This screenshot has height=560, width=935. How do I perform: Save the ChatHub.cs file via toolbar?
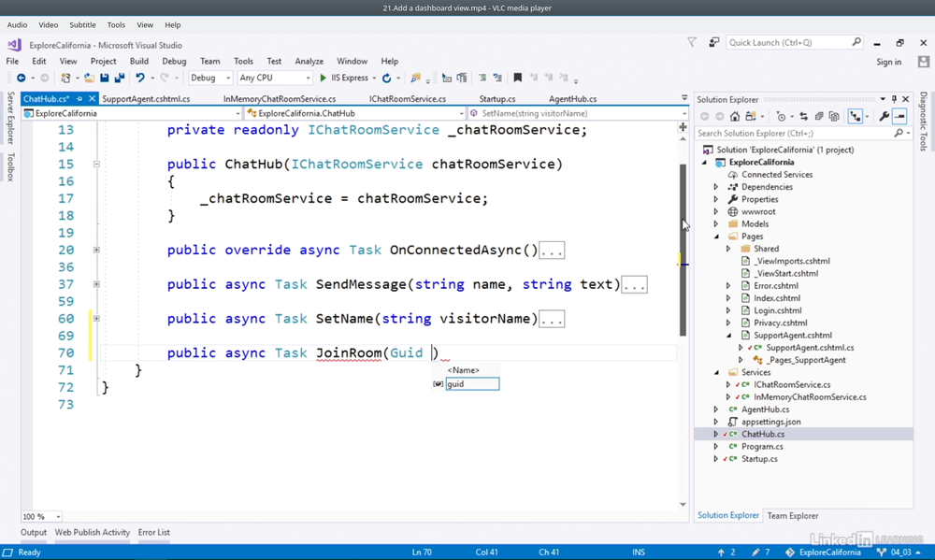click(105, 79)
